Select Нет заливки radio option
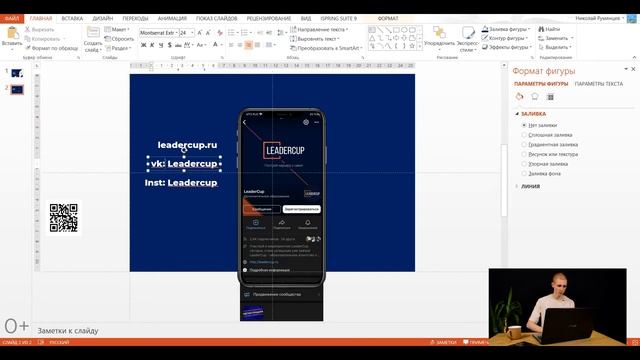This screenshot has width=640, height=360. pyautogui.click(x=524, y=125)
